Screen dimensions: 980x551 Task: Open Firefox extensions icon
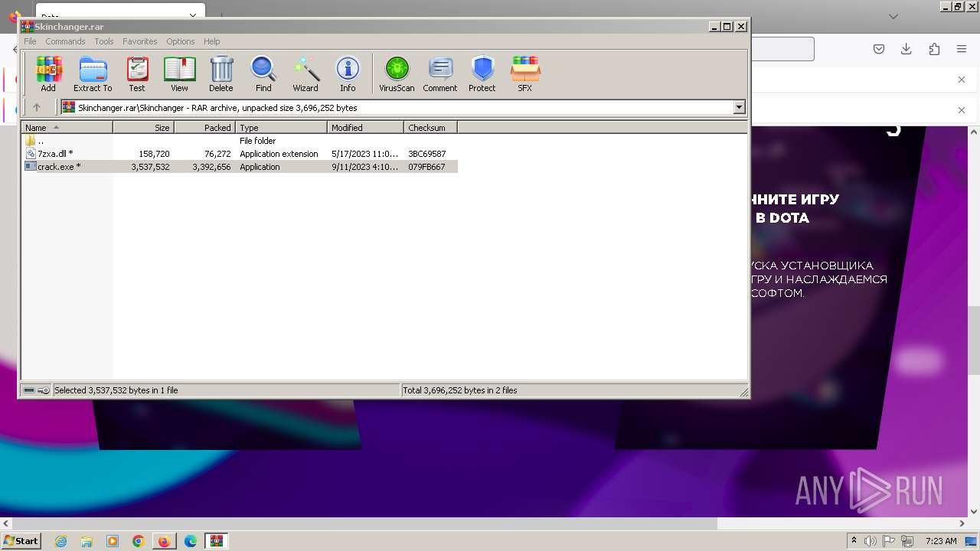934,49
